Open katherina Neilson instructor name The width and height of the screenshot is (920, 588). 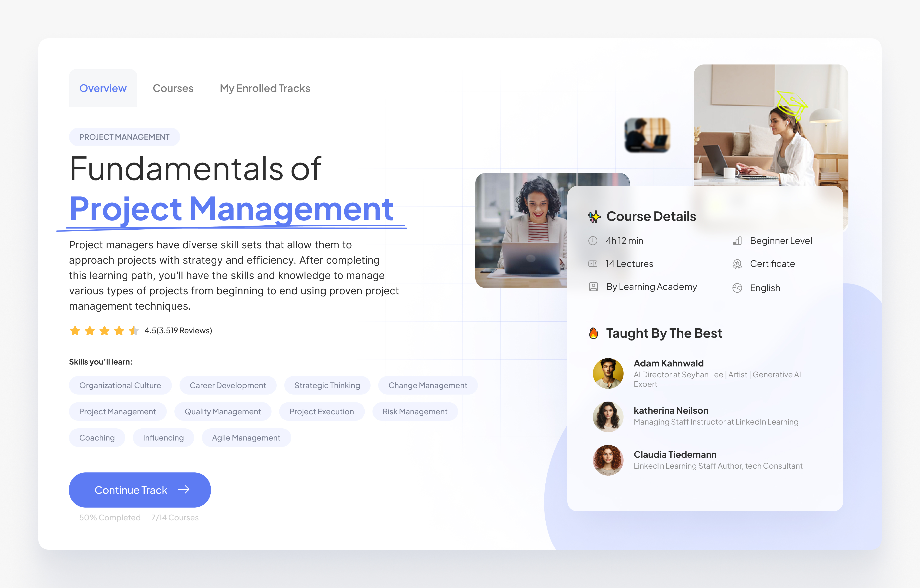tap(671, 411)
